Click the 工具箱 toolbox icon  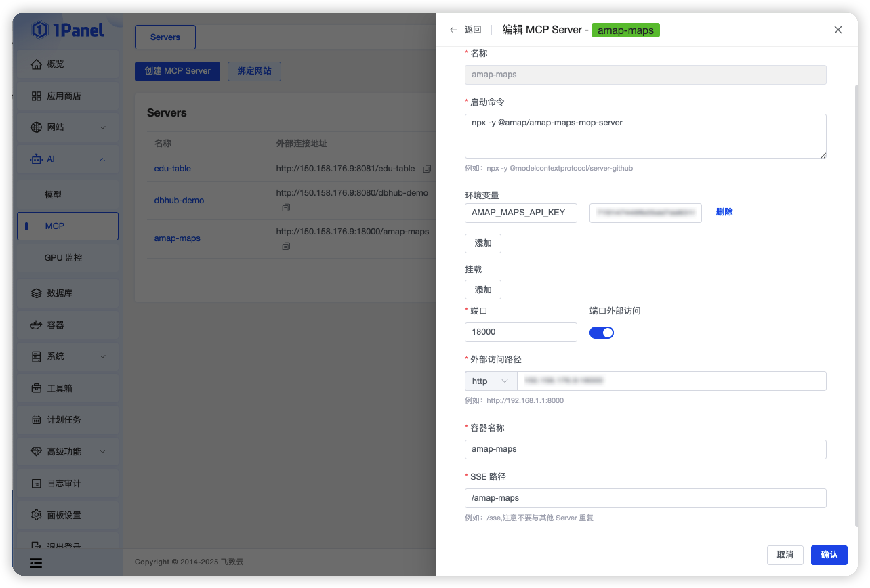pyautogui.click(x=36, y=388)
